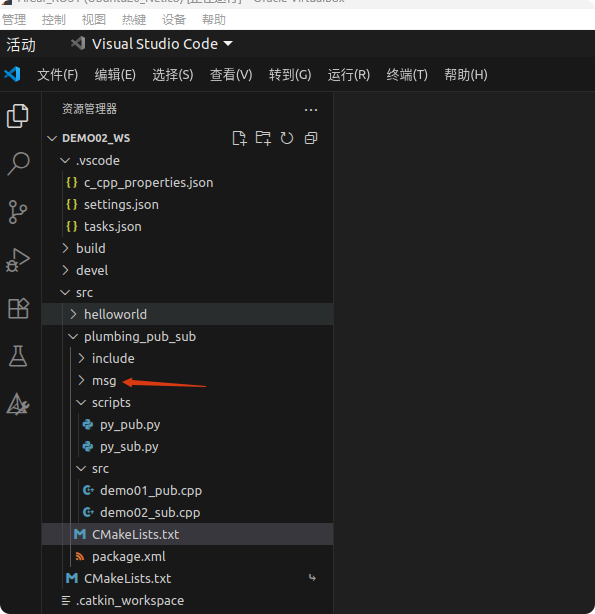The height and width of the screenshot is (614, 595).
Task: Open the 选择(S) menu
Action: [173, 74]
